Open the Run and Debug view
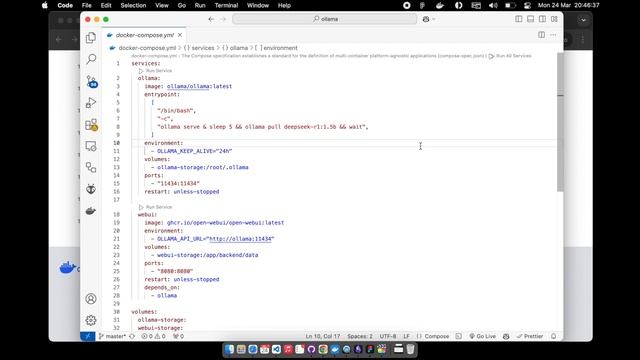Image resolution: width=640 pixels, height=360 pixels. click(91, 103)
